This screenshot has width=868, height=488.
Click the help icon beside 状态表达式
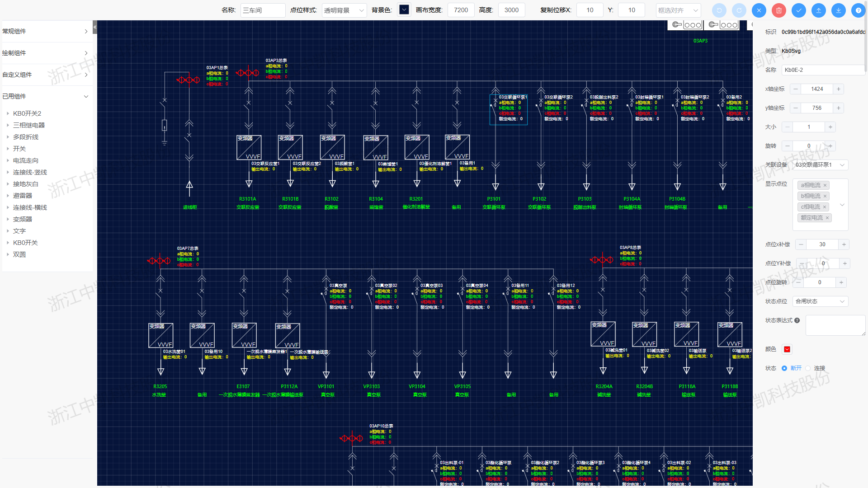tap(797, 320)
